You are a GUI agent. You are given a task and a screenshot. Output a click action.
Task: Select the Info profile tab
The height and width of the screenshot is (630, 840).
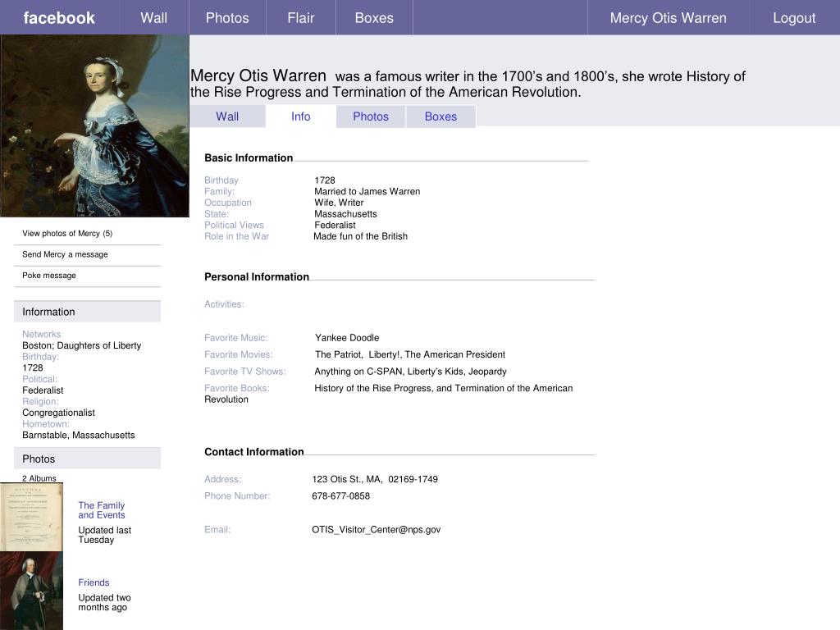(300, 116)
